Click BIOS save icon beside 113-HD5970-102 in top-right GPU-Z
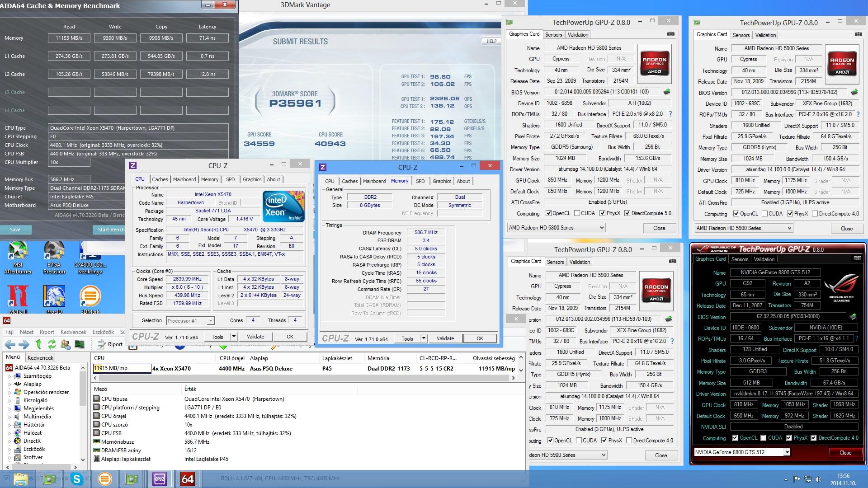 pos(854,92)
